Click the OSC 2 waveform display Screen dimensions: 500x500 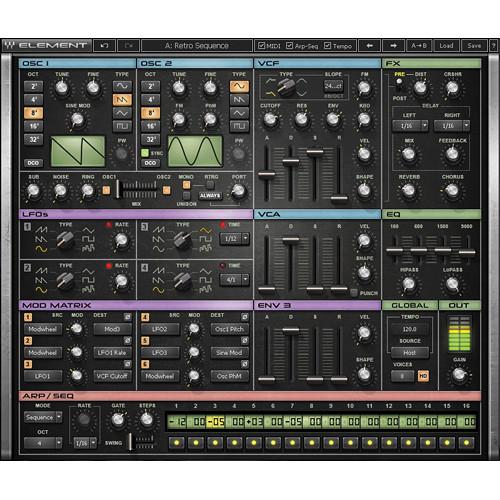pos(195,151)
